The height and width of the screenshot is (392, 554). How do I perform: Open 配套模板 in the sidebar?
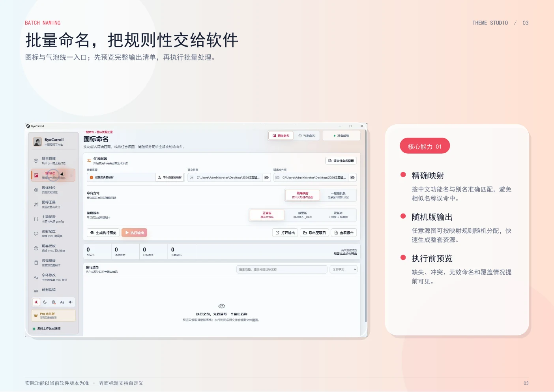coord(53,248)
